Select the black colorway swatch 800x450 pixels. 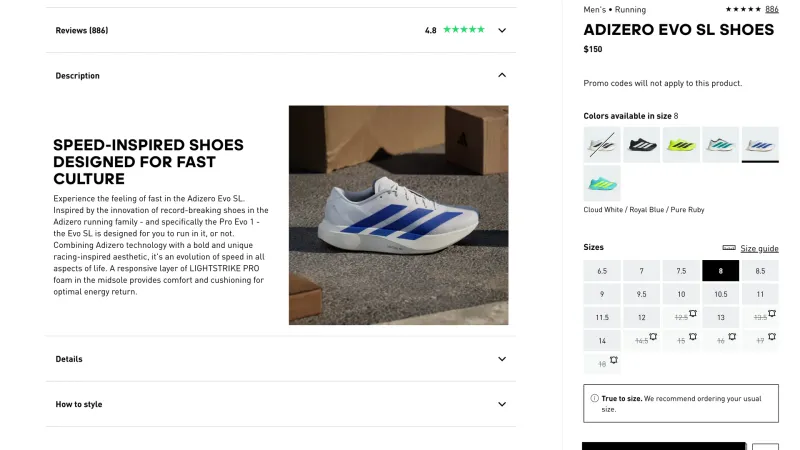(x=641, y=145)
